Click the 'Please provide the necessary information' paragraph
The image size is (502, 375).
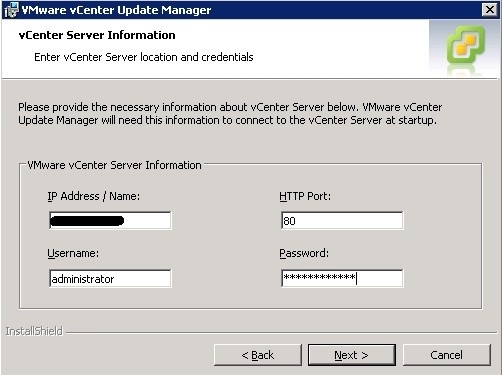click(230, 114)
